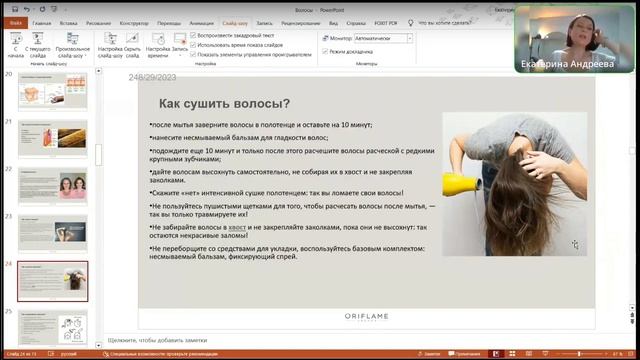
Task: Open Примечания comments from status bar
Action: [464, 354]
